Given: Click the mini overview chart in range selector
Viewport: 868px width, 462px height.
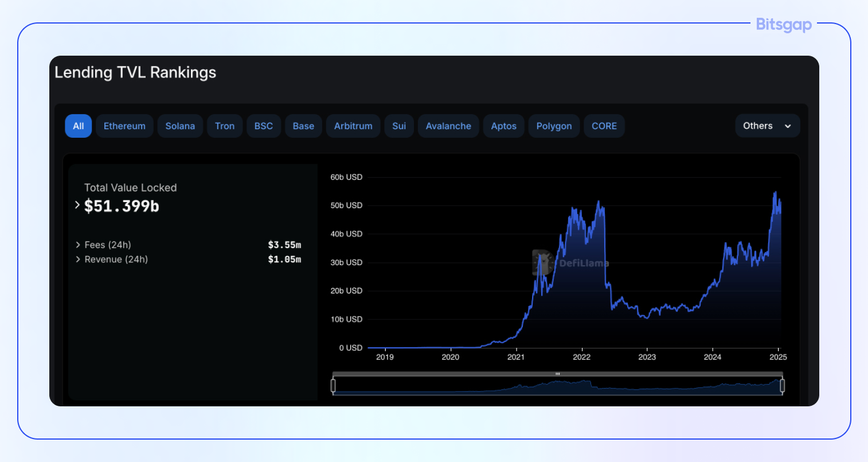Looking at the screenshot, I should coord(557,386).
